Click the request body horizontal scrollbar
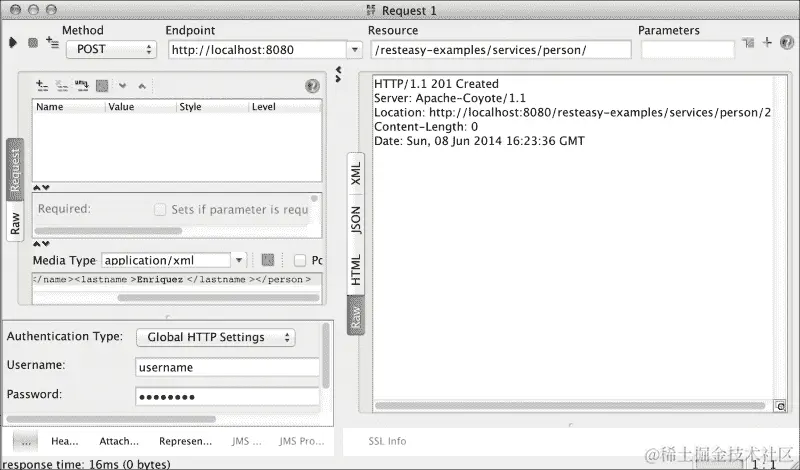 click(x=218, y=298)
